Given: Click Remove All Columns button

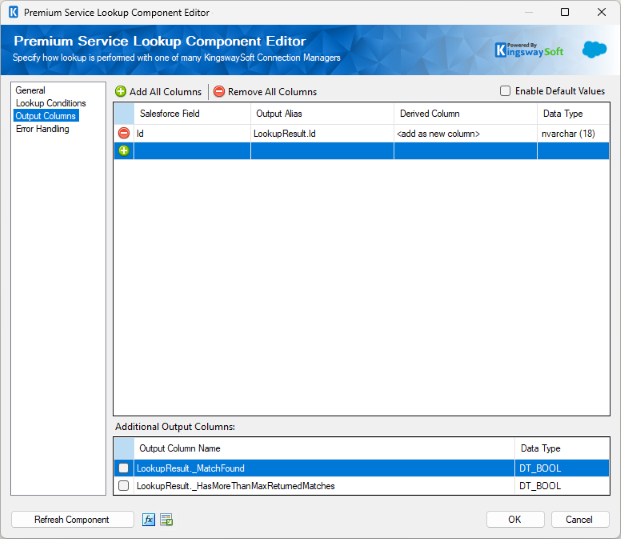Looking at the screenshot, I should click(x=265, y=92).
